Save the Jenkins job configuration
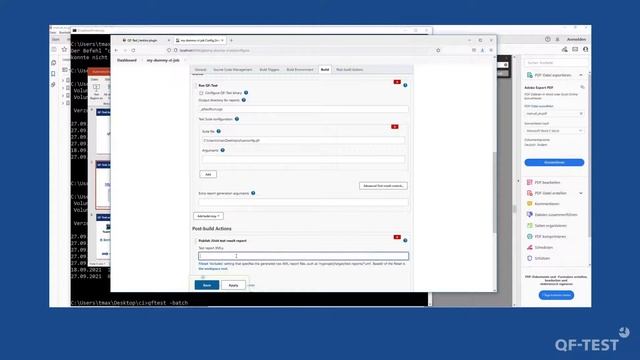Viewport: 640px width, 360px height. point(207,285)
